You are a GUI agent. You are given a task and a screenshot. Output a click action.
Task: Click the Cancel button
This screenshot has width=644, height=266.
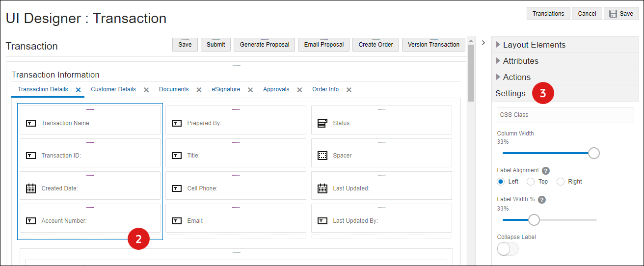coord(587,14)
